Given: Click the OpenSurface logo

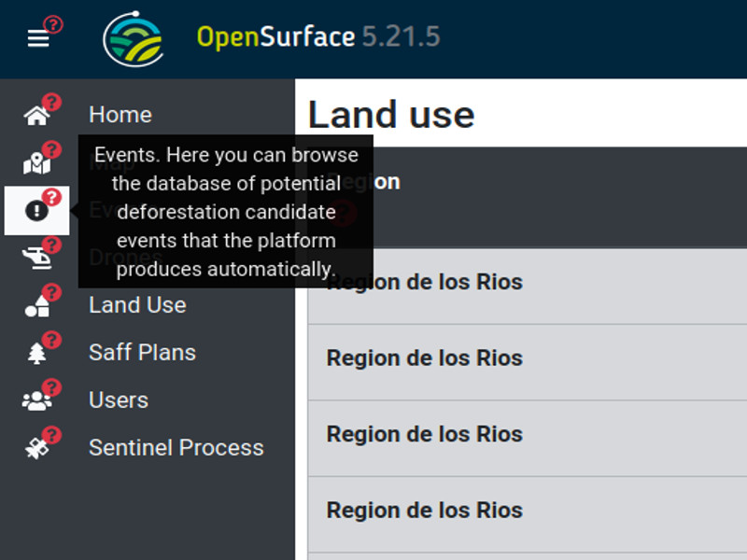Looking at the screenshot, I should click(x=134, y=39).
